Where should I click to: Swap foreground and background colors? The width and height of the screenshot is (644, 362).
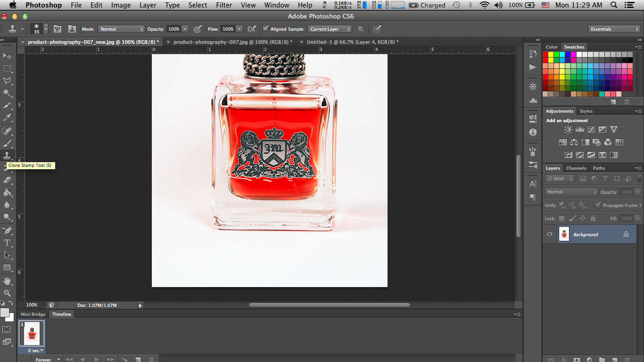click(x=11, y=303)
